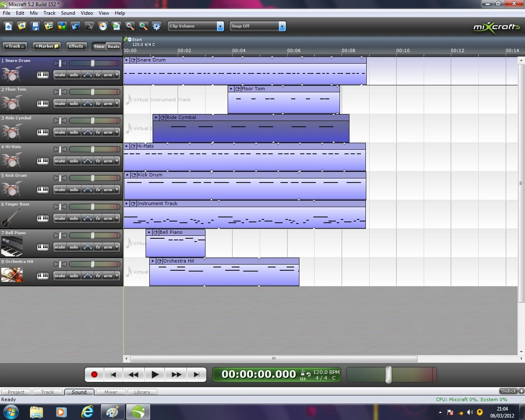Click the metronome icon in transport display
Screen dimensions: 525x420
(303, 373)
